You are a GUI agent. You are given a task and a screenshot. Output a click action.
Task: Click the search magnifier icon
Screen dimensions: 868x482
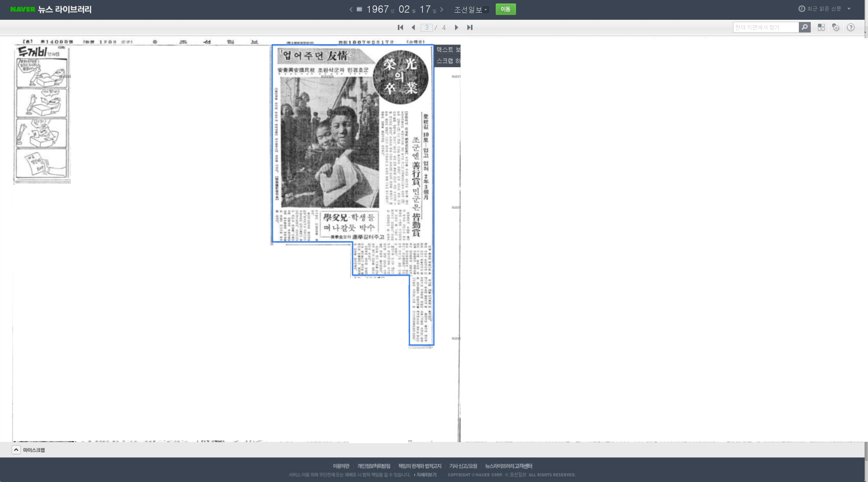[804, 27]
